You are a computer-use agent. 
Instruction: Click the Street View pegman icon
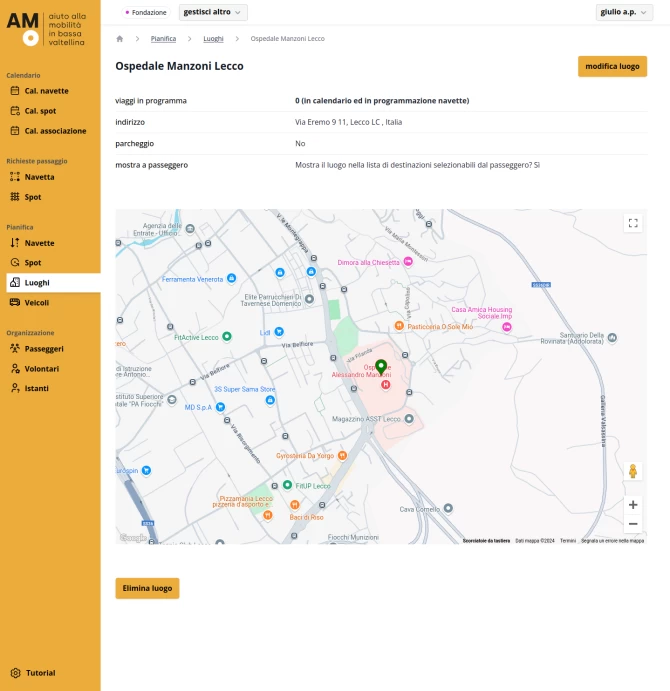pyautogui.click(x=632, y=472)
